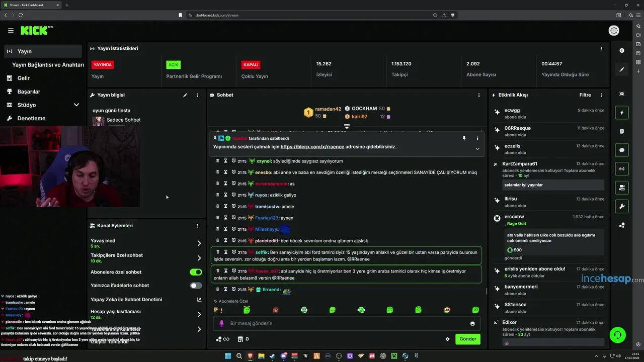
Task: Open emoji picker in message box
Action: (x=472, y=323)
